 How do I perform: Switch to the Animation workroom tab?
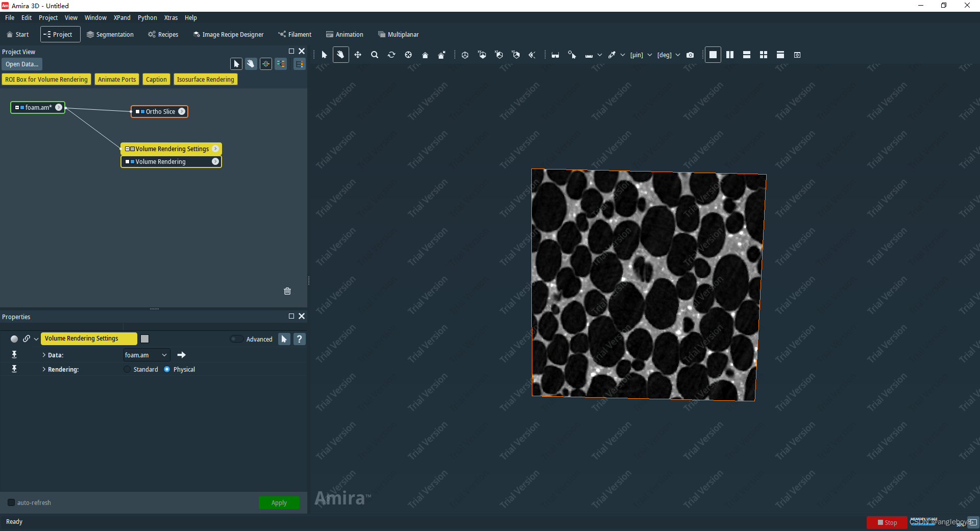[x=345, y=34]
